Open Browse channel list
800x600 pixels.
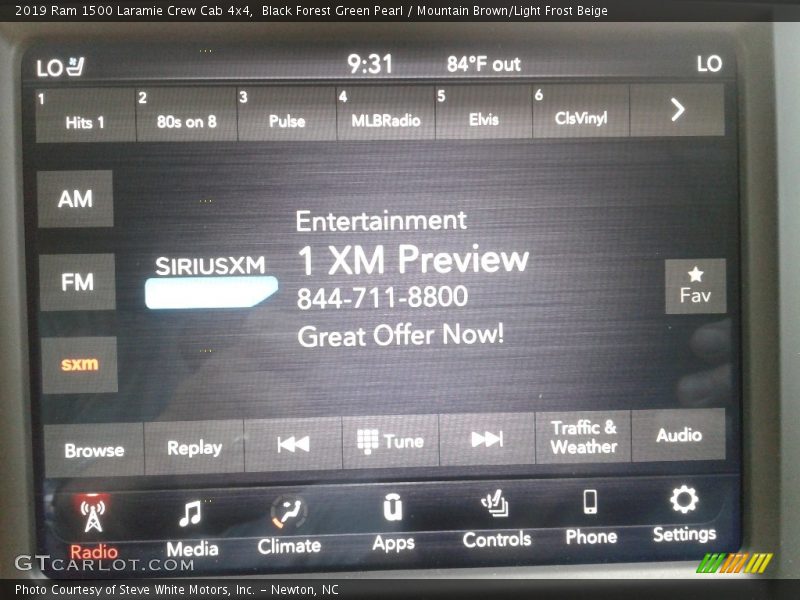pyautogui.click(x=94, y=449)
